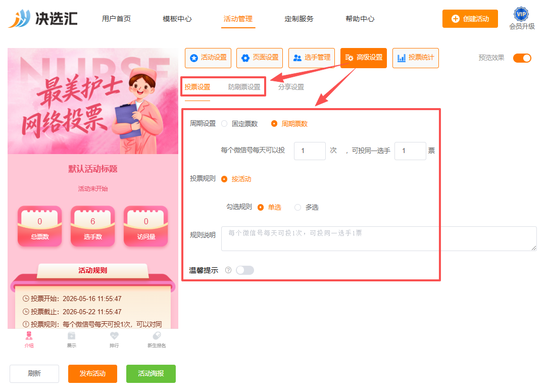Image resolution: width=548 pixels, height=392 pixels.
Task: Switch to 页面设置 tab
Action: point(260,58)
